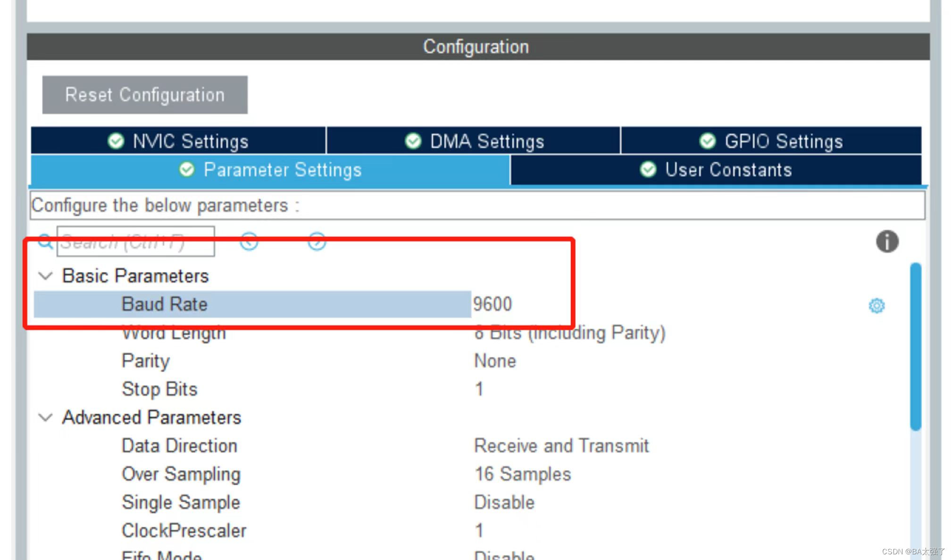The height and width of the screenshot is (560, 952).
Task: Open the Parity dropdown set to None
Action: [495, 361]
